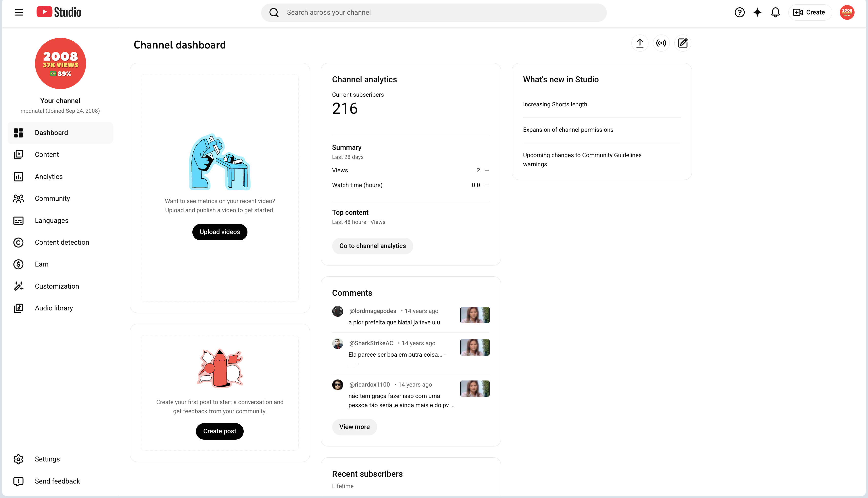Open the Help question mark icon
The width and height of the screenshot is (868, 498).
coord(739,12)
